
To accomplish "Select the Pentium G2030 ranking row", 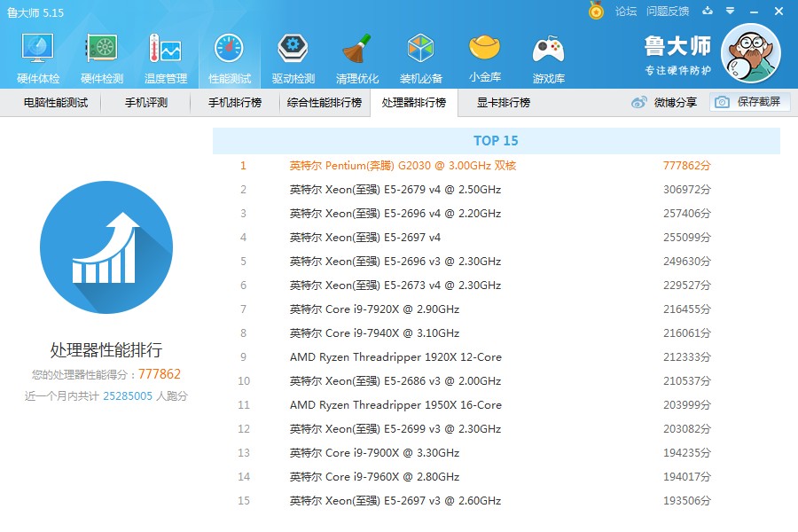I will point(497,166).
